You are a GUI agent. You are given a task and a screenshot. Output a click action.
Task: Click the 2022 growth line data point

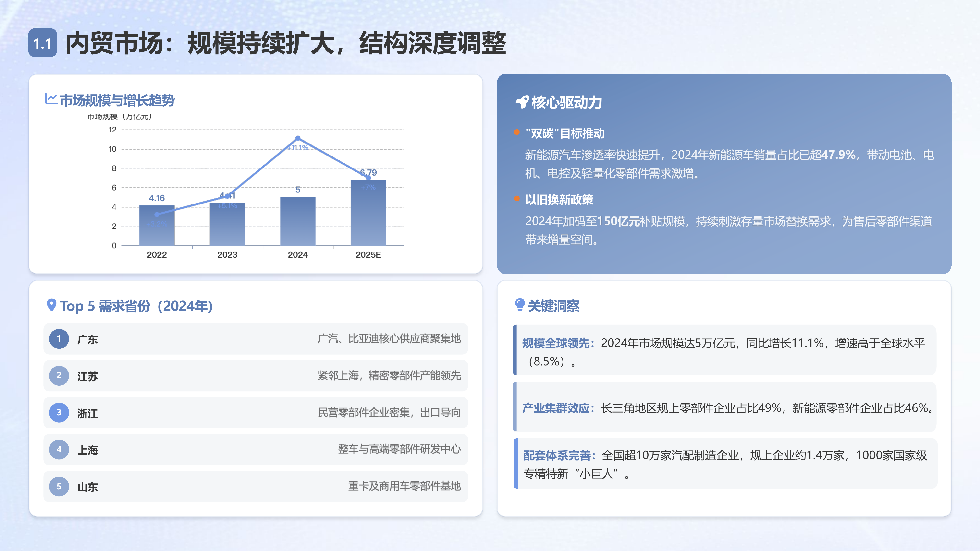(157, 215)
